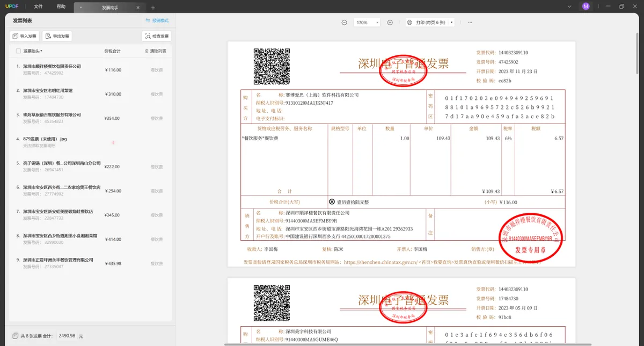The image size is (644, 346).
Task: Click the total 2490.98 amount field
Action: (x=67, y=335)
